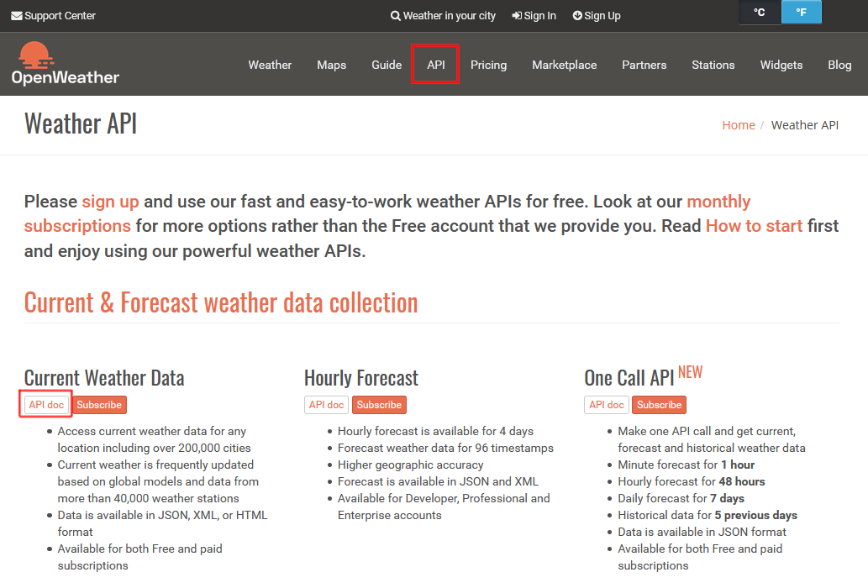Screen dimensions: 868x588
Task: Open API doc for Current Weather Data
Action: [x=46, y=405]
